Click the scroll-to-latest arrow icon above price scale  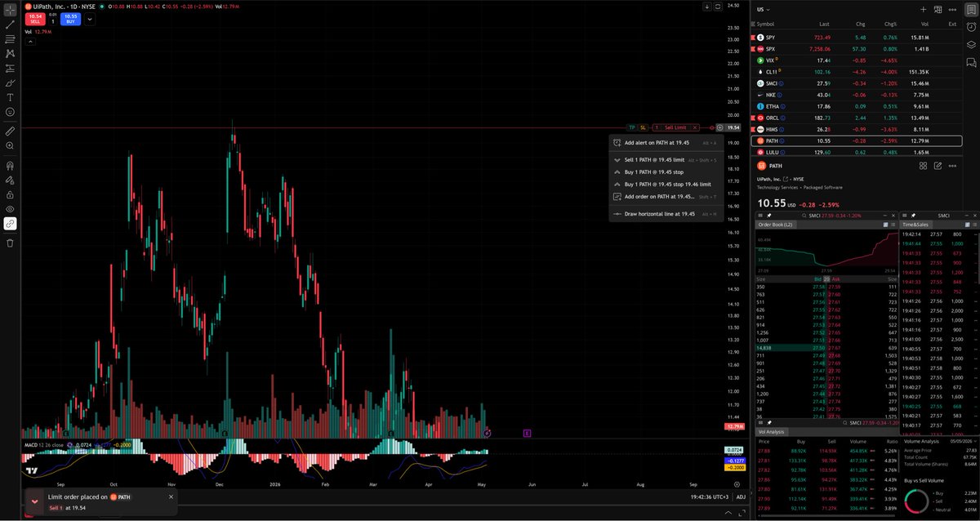(x=707, y=7)
